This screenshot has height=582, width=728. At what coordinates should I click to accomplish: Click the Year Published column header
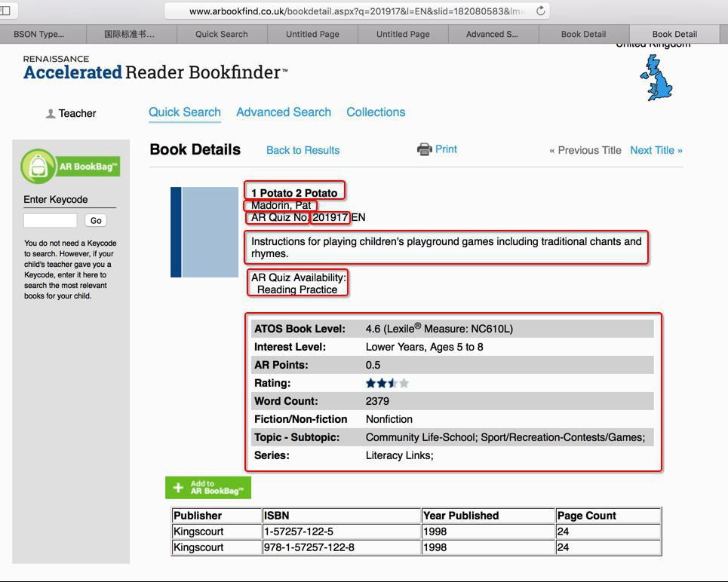point(488,516)
